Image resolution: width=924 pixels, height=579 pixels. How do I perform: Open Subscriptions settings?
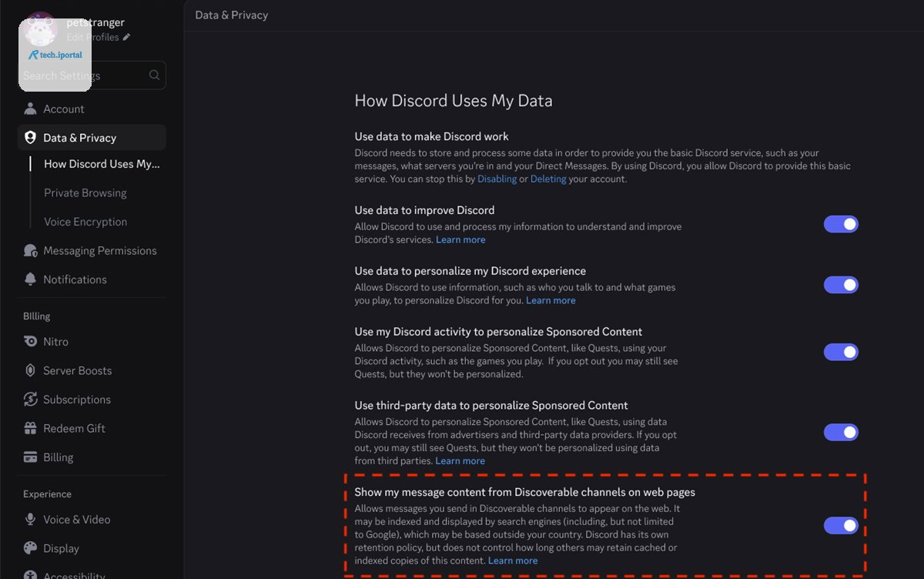tap(92, 400)
